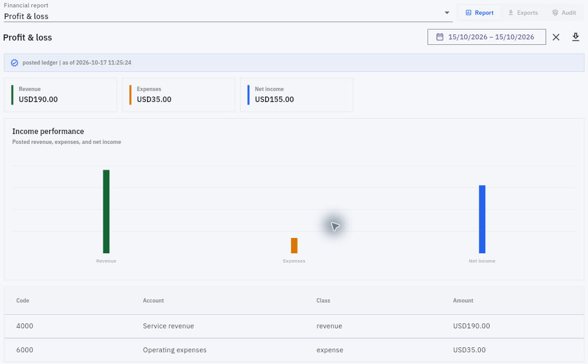The height and width of the screenshot is (364, 588).
Task: Click the posted ledger verified badge icon
Action: tap(14, 63)
